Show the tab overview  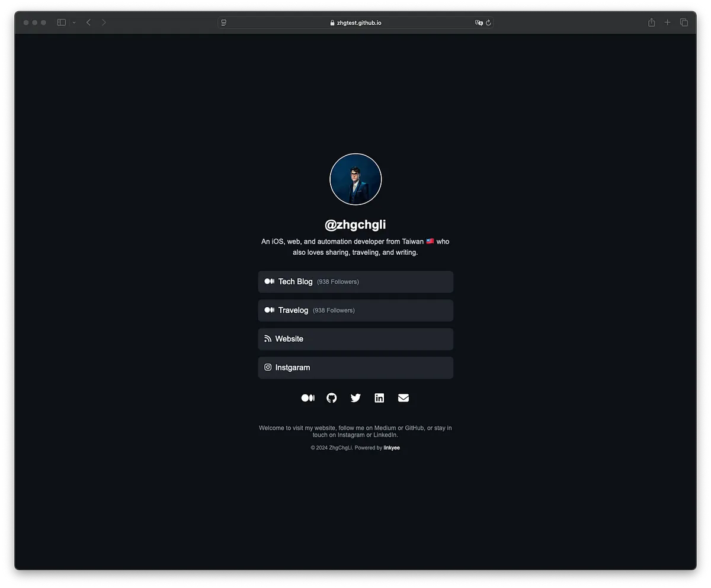[684, 23]
